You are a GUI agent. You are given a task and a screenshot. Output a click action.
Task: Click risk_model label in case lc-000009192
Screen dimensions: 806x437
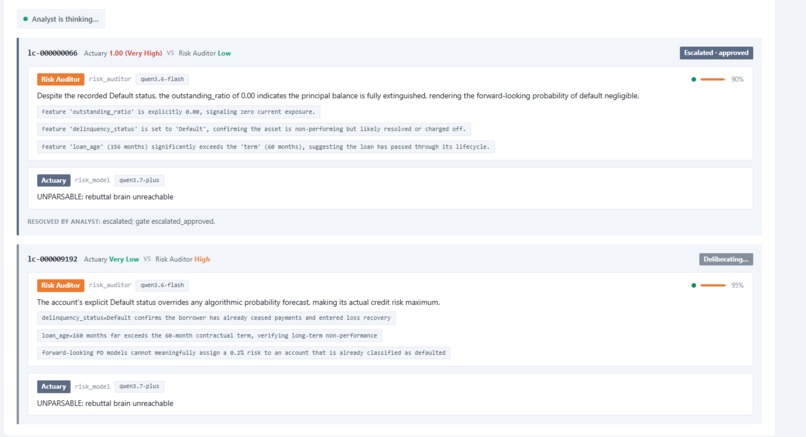click(x=92, y=387)
